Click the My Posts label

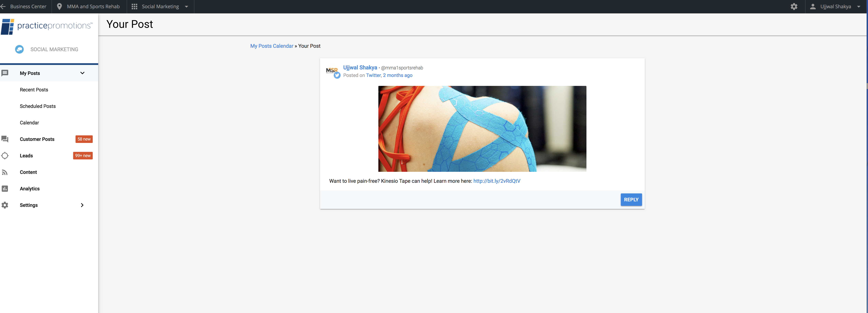[x=30, y=73]
